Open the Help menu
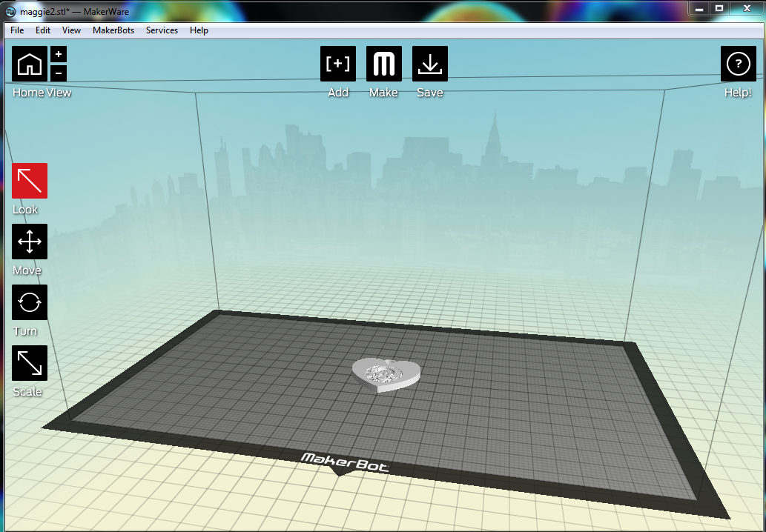Image resolution: width=766 pixels, height=532 pixels. point(199,30)
